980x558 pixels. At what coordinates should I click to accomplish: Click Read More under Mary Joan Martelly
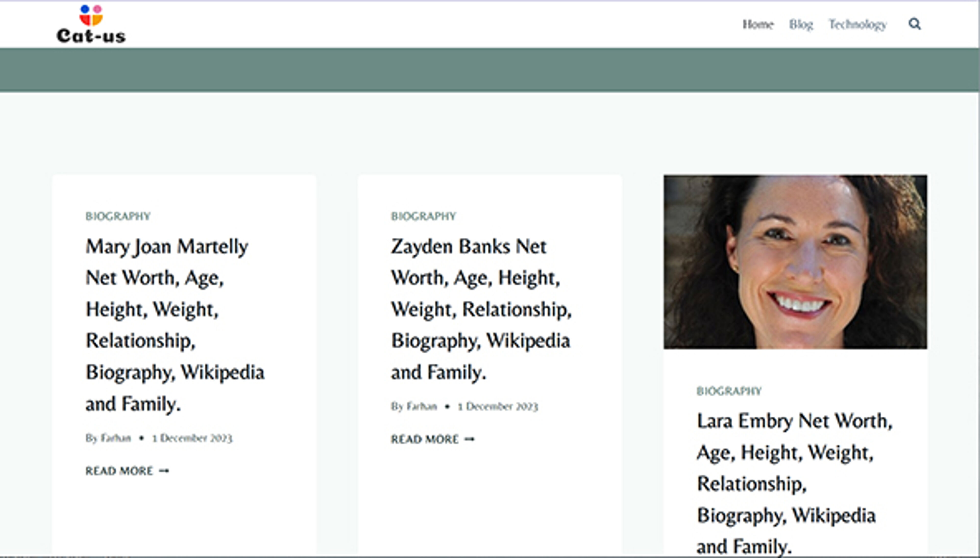pyautogui.click(x=119, y=471)
